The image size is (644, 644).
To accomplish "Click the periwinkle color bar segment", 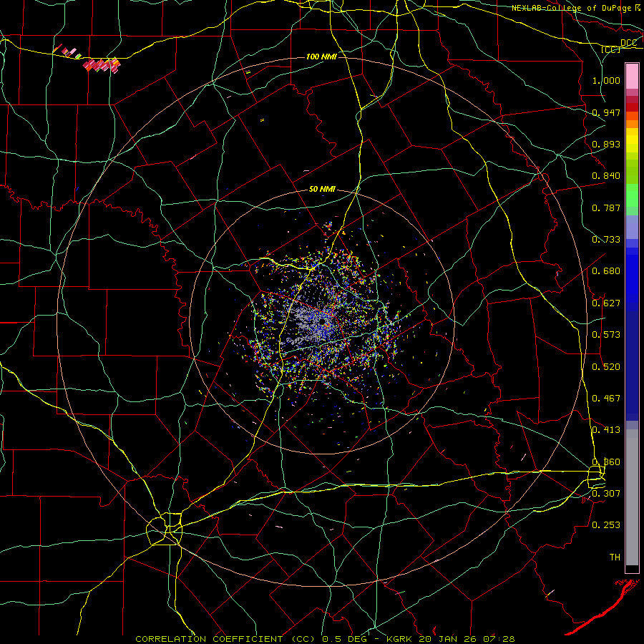I will [632, 228].
